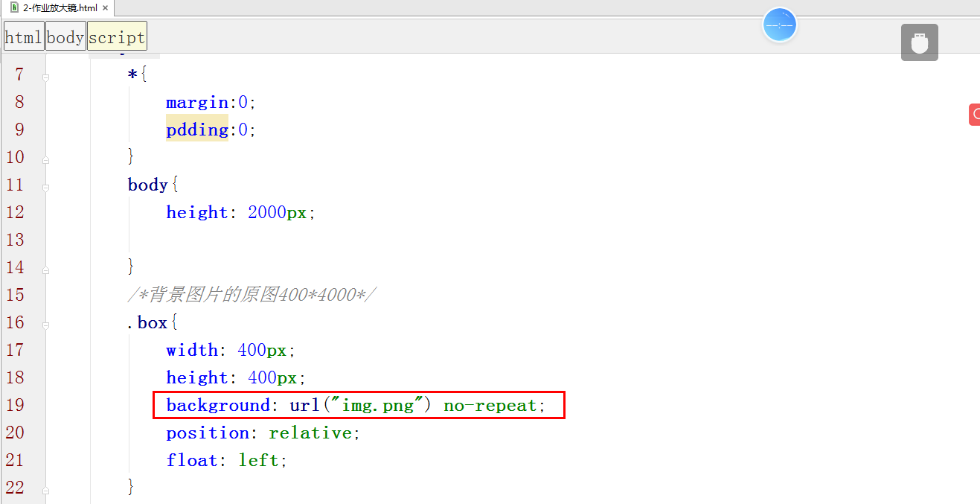The height and width of the screenshot is (504, 980).
Task: Click the misspelled pdding property on line 9
Action: (x=196, y=129)
